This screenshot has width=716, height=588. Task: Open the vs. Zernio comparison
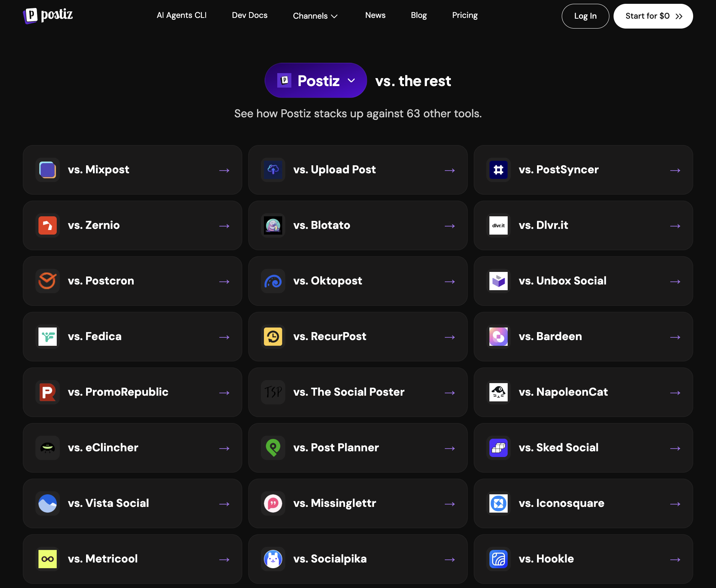[x=133, y=225]
